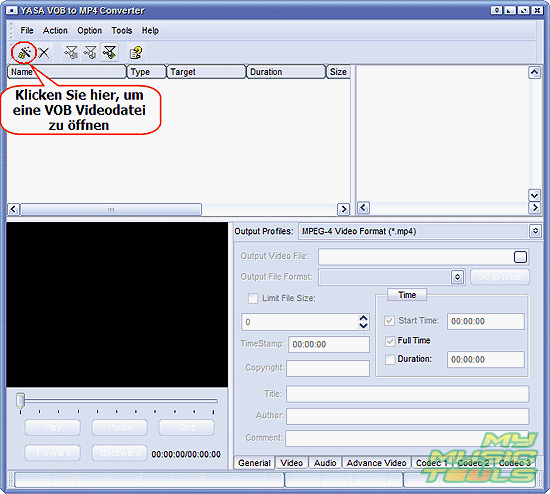
Task: Expand the Output Profiles dropdown
Action: [535, 231]
